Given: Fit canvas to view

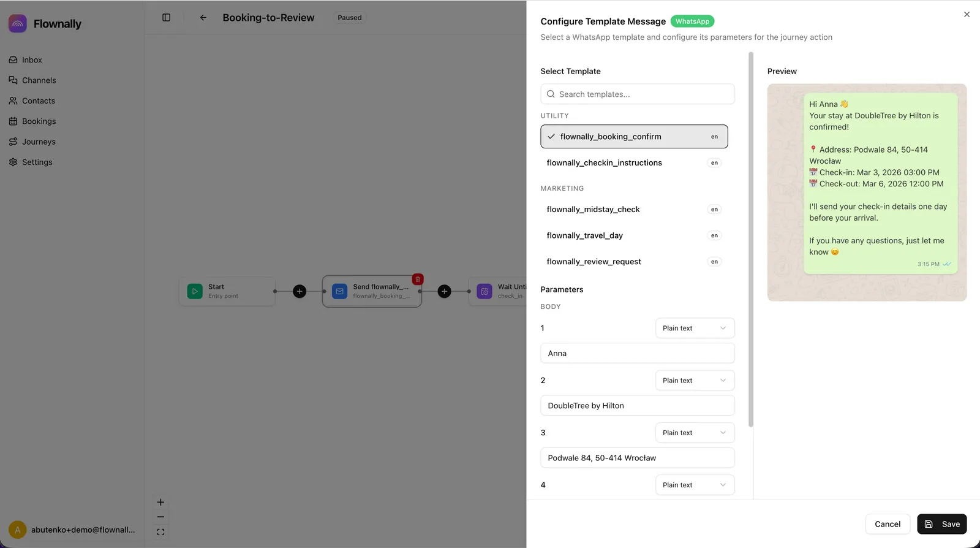Looking at the screenshot, I should pos(160,532).
